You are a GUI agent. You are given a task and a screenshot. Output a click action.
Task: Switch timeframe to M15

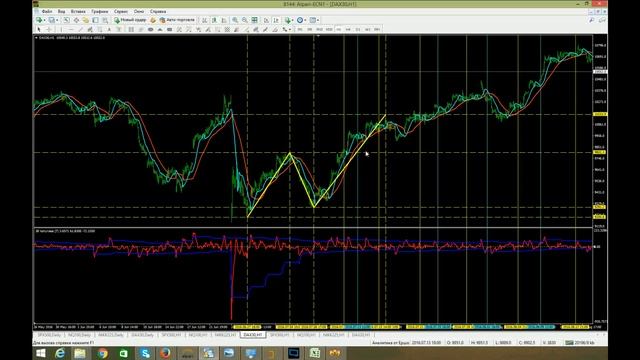(319, 29)
